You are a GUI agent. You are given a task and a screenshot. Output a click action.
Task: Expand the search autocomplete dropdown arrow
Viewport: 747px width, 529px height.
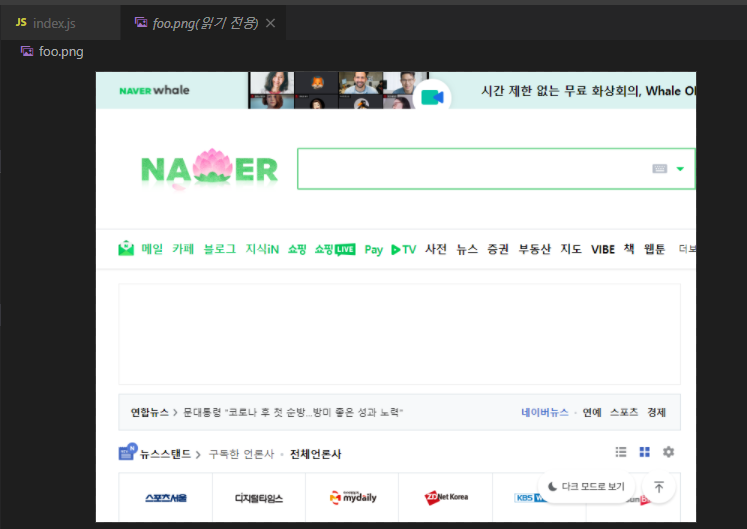680,169
